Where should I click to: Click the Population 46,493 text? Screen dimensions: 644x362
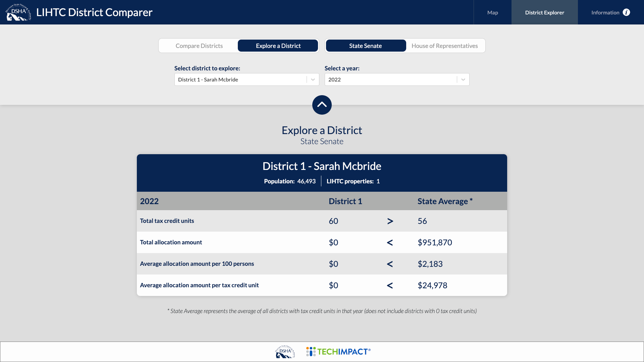click(x=290, y=181)
